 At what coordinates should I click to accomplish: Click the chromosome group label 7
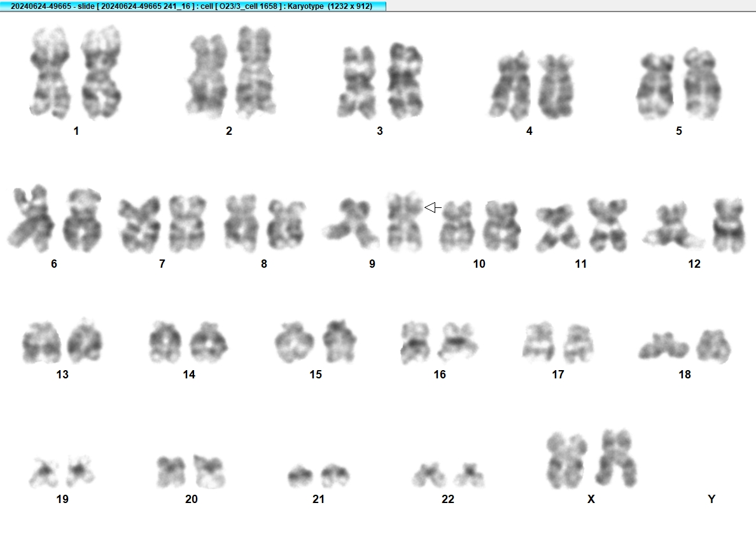162,264
